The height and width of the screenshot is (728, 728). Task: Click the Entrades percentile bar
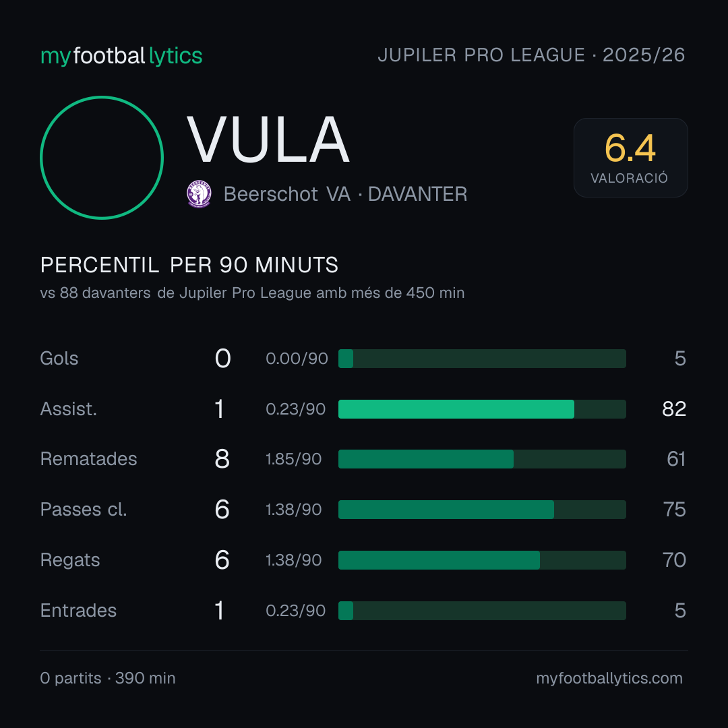tap(482, 611)
